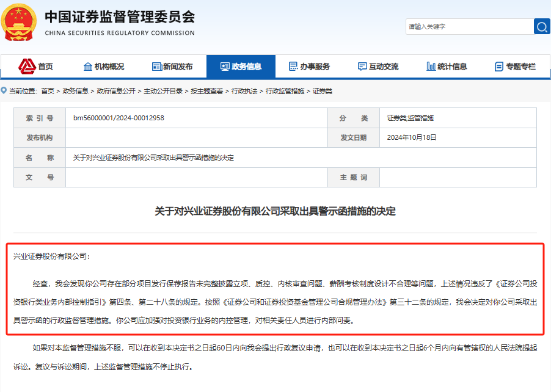Click the building icon beside 机构概况
This screenshot has height=392, width=551.
click(88, 67)
